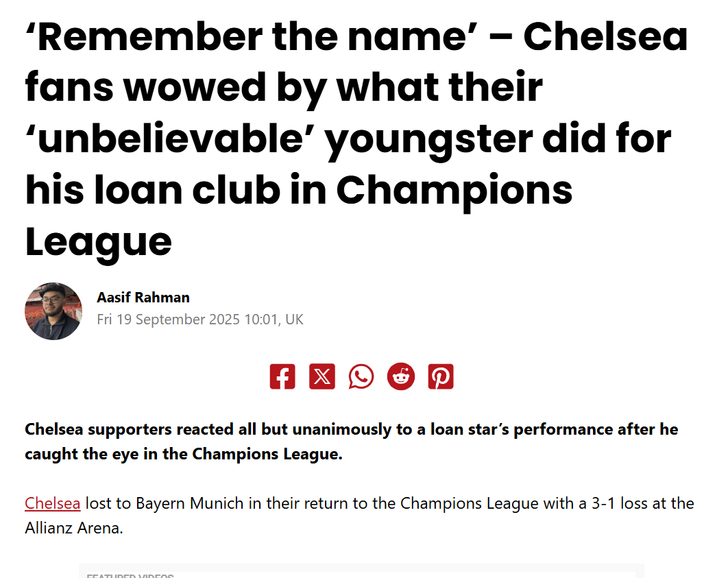Click the 'Featured Videos' panel label

(130, 575)
